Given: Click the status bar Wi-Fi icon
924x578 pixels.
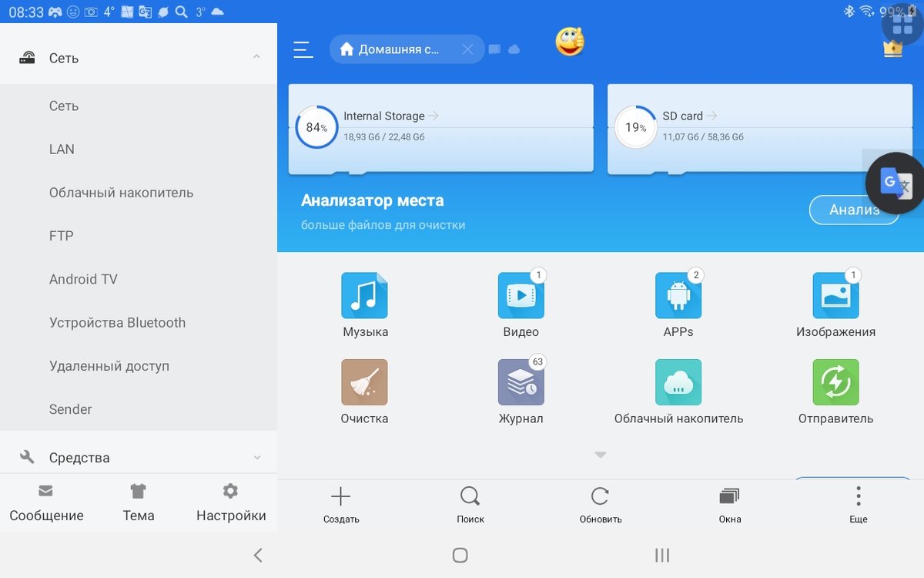Looking at the screenshot, I should click(x=867, y=12).
